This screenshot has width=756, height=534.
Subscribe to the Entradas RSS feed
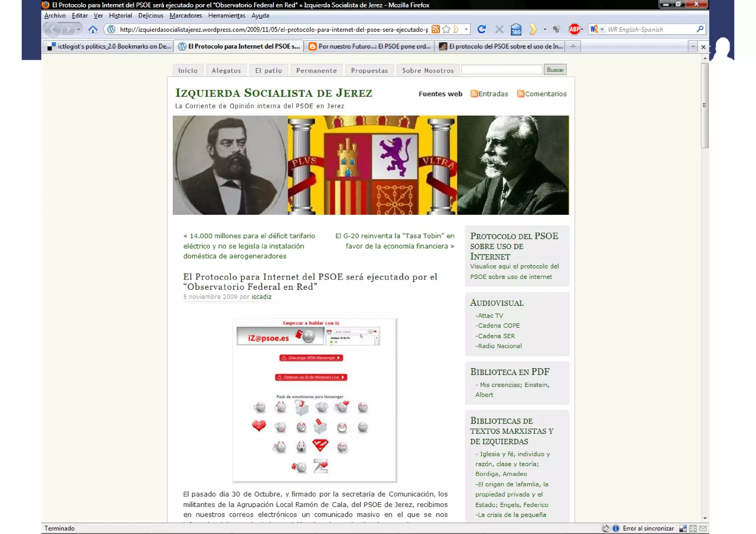(x=489, y=94)
